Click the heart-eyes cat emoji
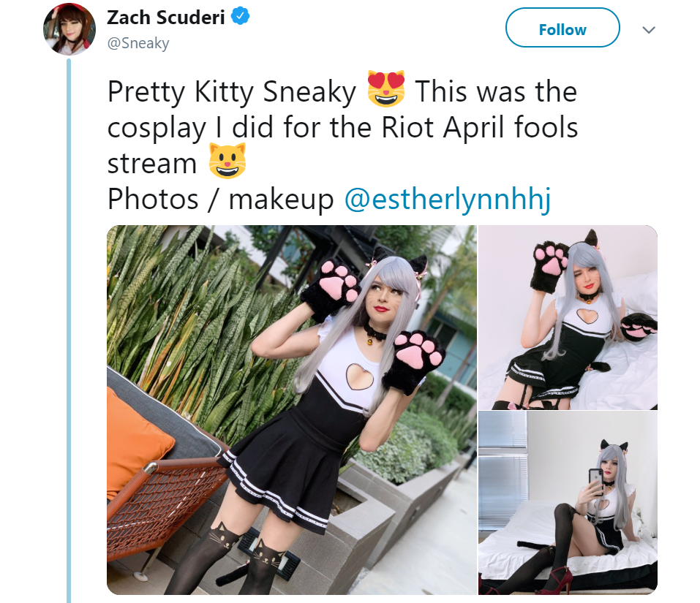 point(385,91)
